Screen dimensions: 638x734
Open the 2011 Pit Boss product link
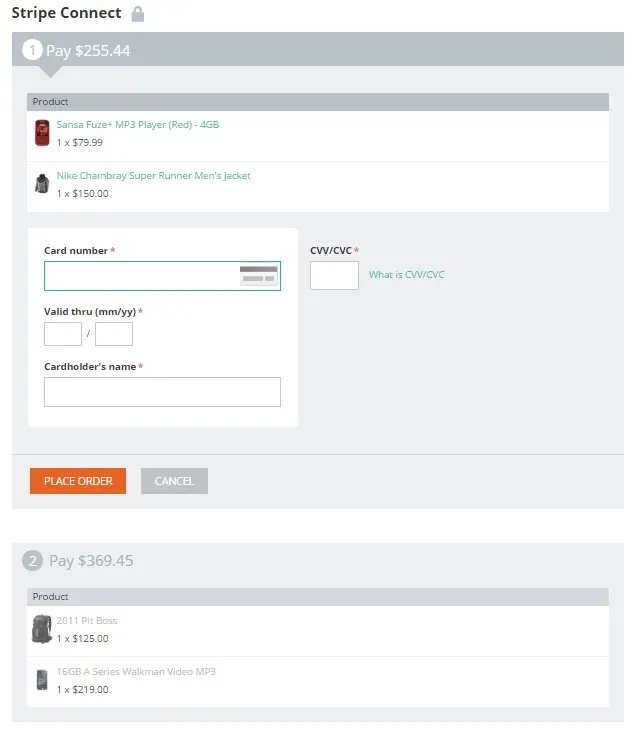coord(86,621)
